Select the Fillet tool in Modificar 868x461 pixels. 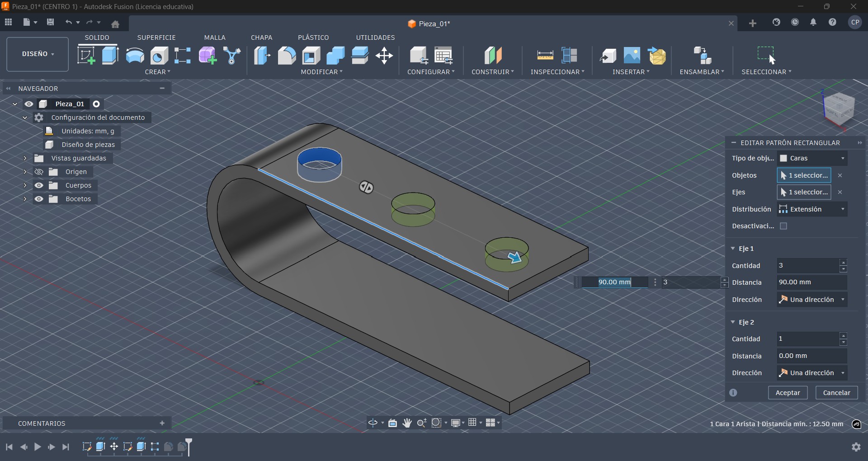point(287,55)
